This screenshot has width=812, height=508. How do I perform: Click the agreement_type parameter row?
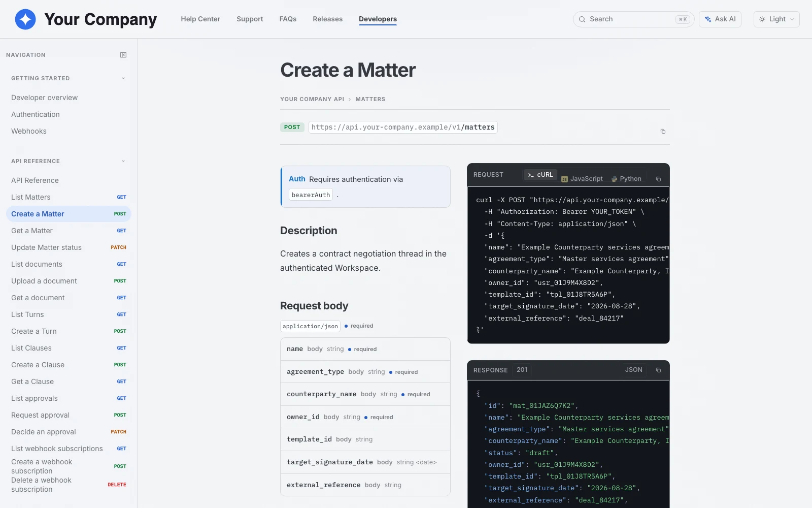365,372
